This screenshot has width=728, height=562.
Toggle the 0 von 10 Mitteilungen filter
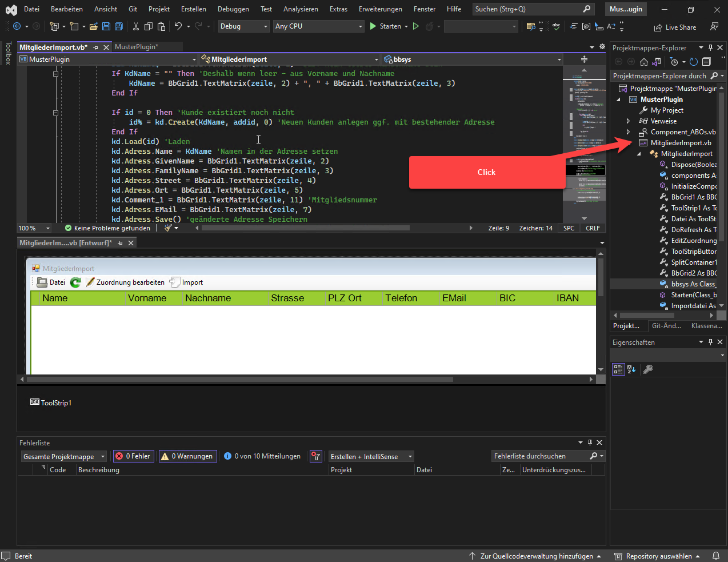click(x=262, y=456)
